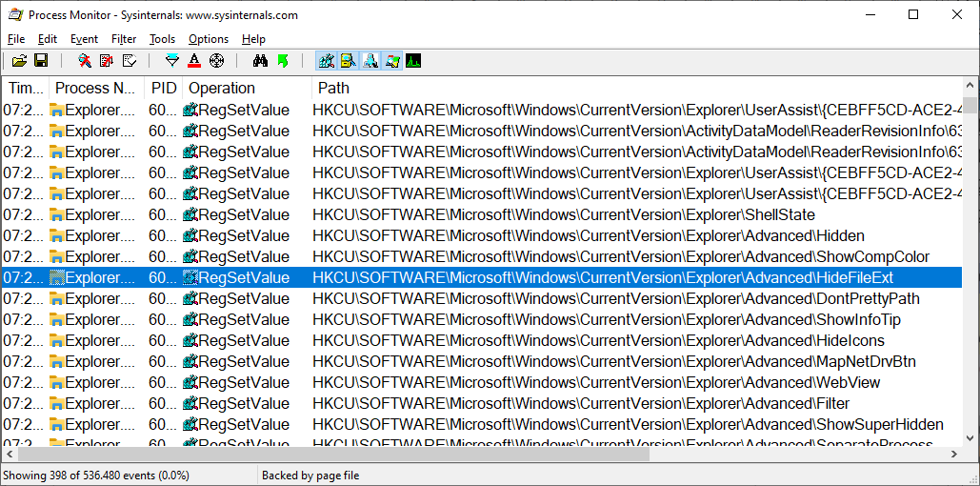Open the Event menu

[84, 39]
